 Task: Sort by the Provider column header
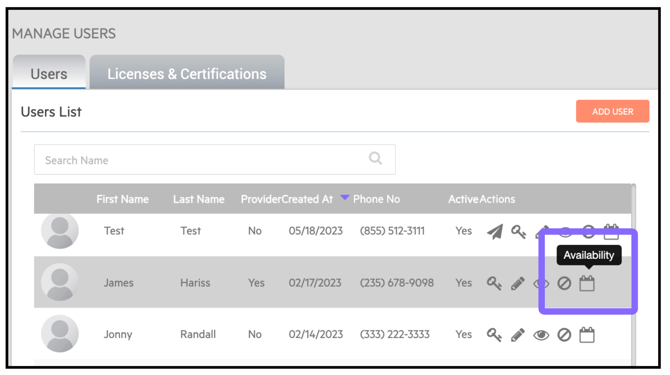(x=261, y=199)
